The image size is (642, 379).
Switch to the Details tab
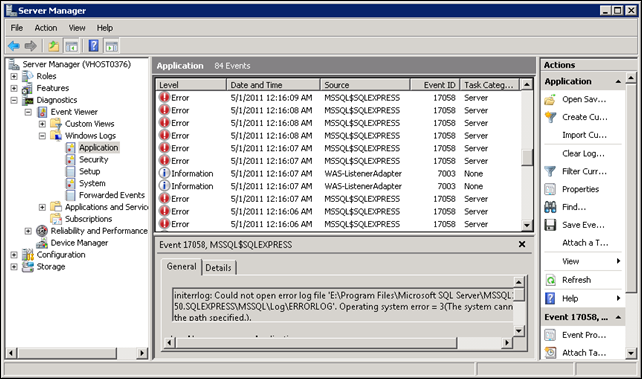point(219,268)
